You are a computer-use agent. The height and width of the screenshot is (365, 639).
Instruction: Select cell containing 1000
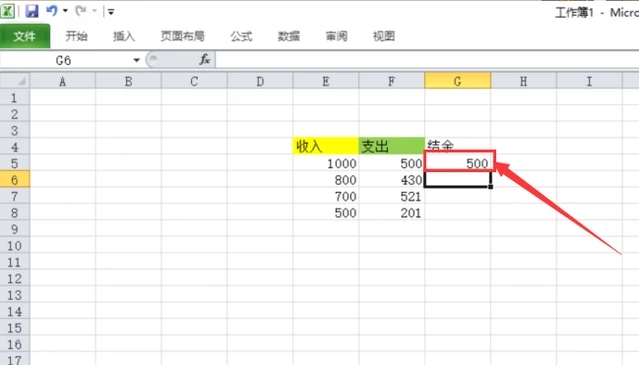click(x=326, y=163)
